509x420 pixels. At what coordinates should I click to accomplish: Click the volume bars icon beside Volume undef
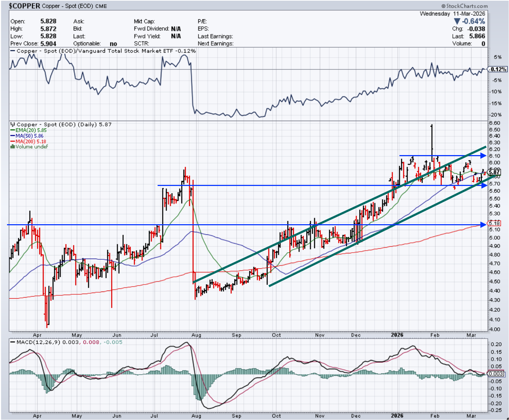click(x=13, y=147)
